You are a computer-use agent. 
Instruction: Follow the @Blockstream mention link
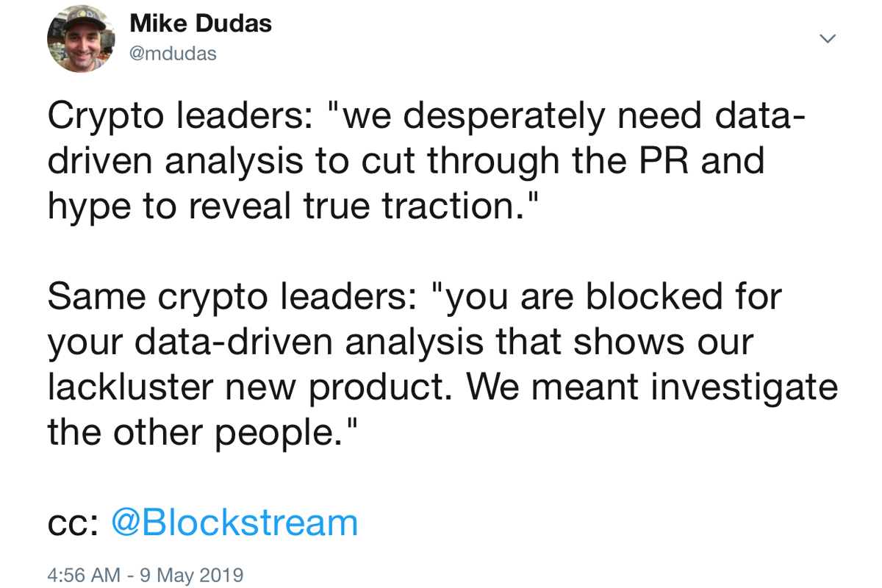click(x=234, y=523)
